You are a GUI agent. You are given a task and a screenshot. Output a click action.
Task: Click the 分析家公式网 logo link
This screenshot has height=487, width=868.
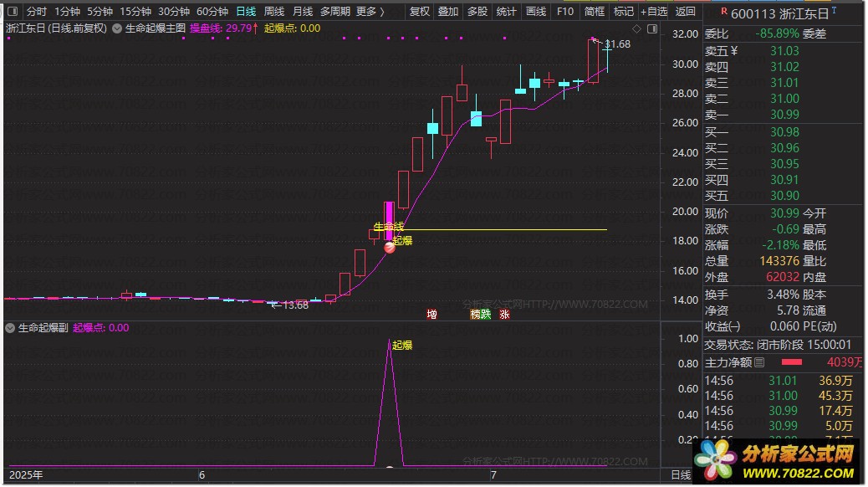tap(776, 462)
